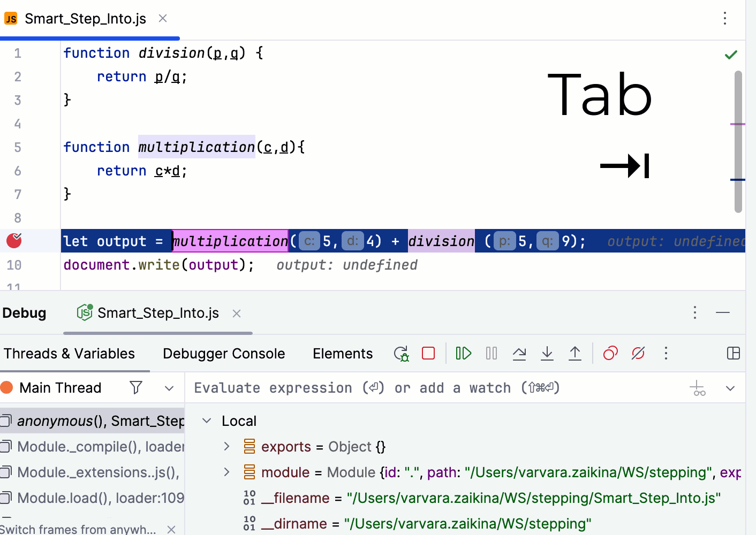
Task: Toggle the debug panel layout view
Action: 733,353
